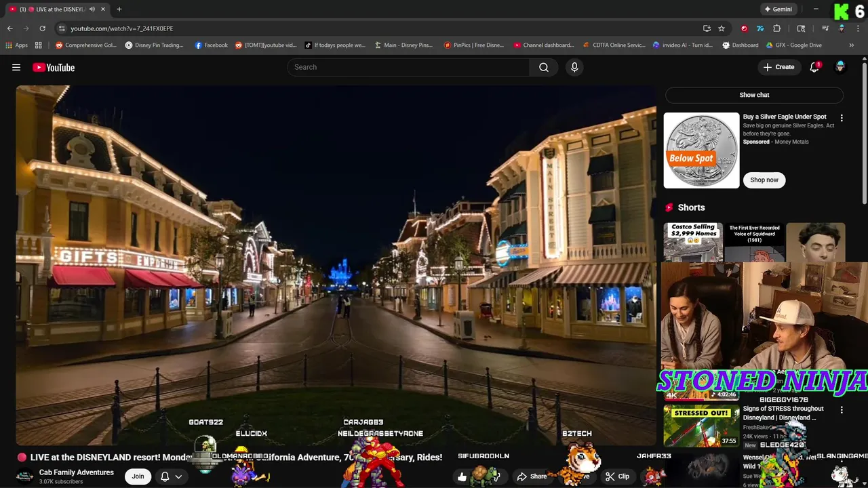Viewport: 868px width, 488px height.
Task: Open Gemini in Chrome
Action: click(778, 9)
